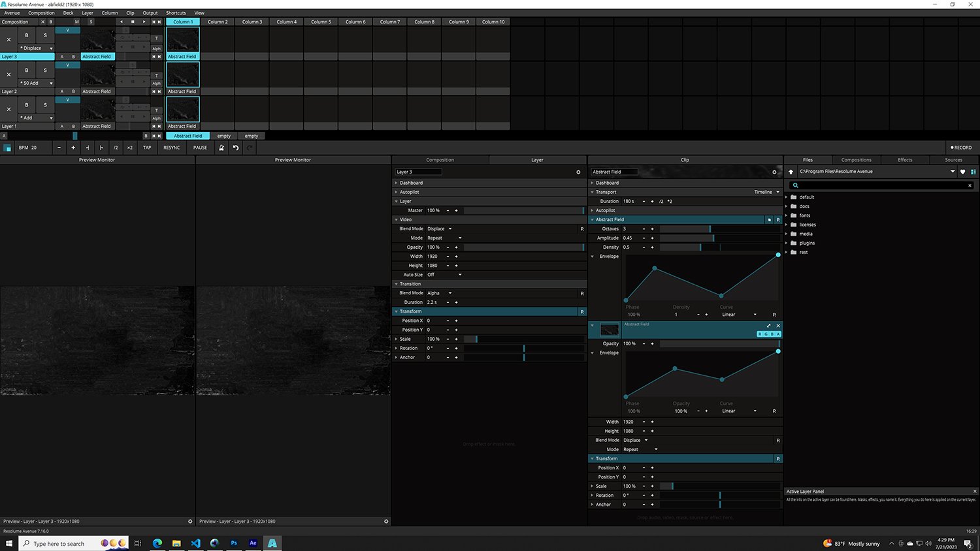Image resolution: width=980 pixels, height=551 pixels.
Task: Toggle the file browser list view icon
Action: (x=973, y=172)
